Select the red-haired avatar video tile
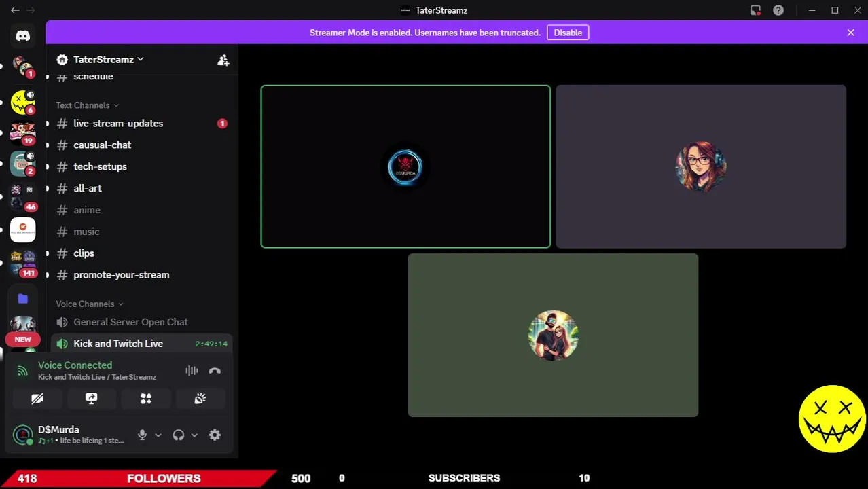 [x=701, y=166]
